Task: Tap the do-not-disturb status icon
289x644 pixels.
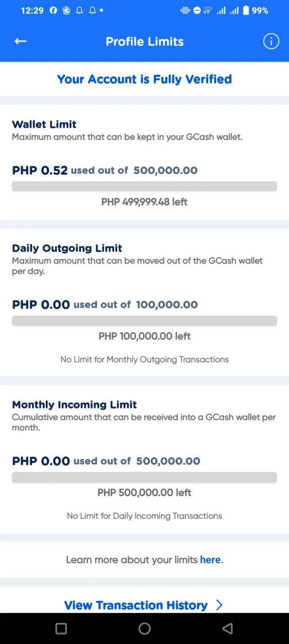Action: (197, 11)
